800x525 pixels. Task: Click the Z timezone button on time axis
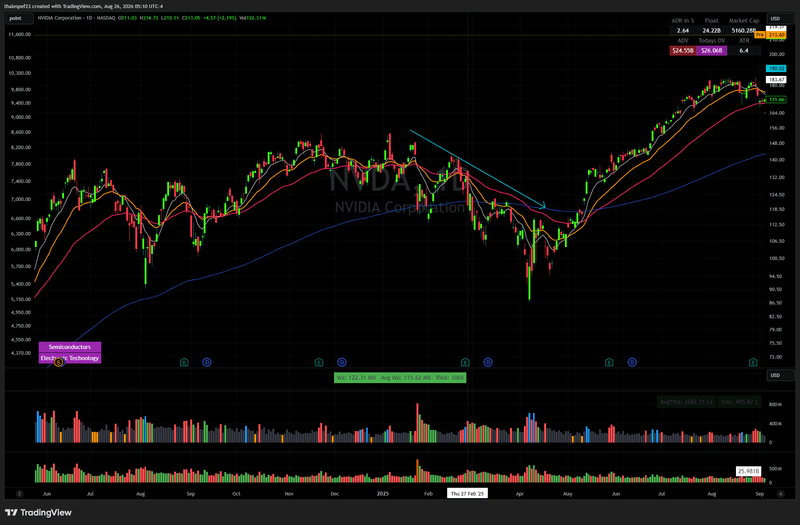[19, 493]
